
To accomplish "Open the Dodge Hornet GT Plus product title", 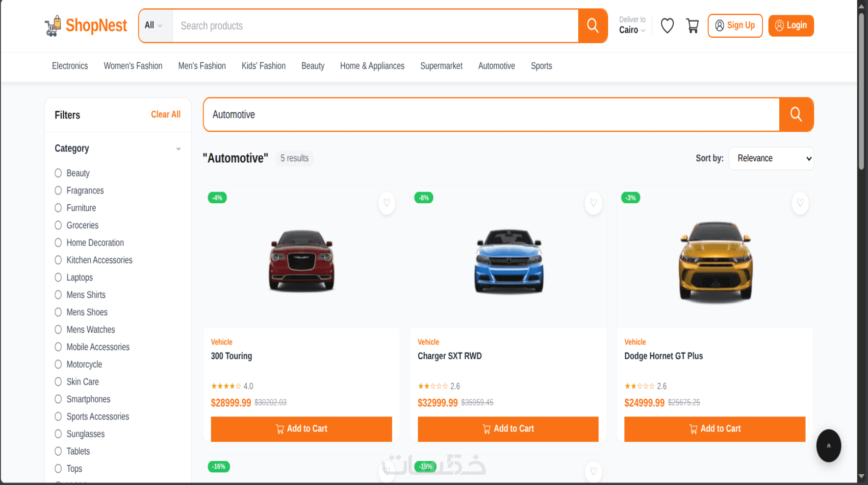I will coord(664,356).
